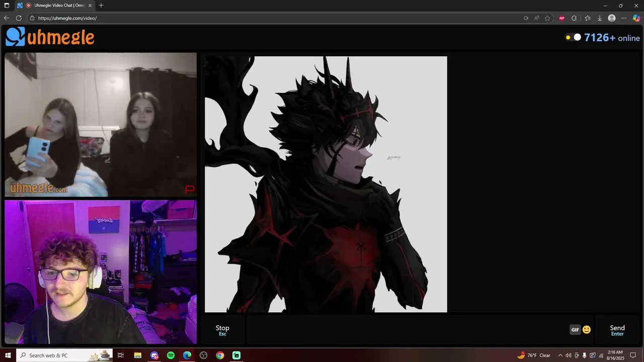Viewport: 644px width, 362px height.
Task: Click the Send button
Action: (617, 330)
